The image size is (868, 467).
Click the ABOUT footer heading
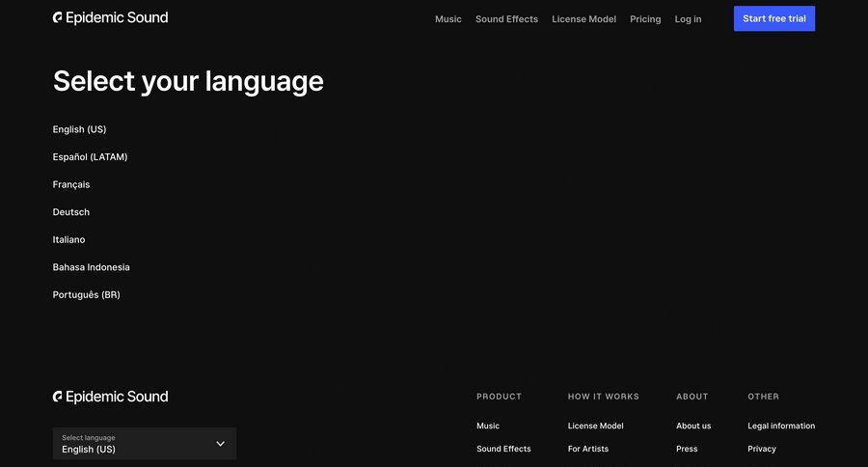coord(692,397)
